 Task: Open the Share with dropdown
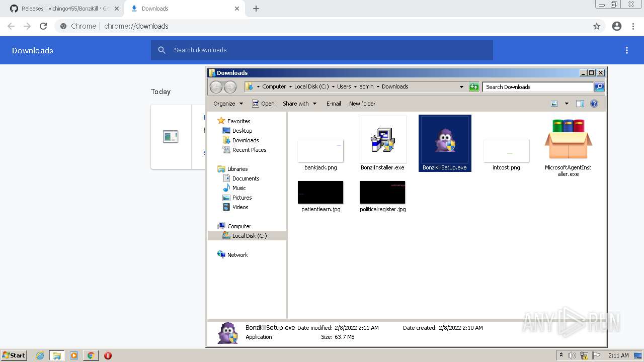pos(300,104)
